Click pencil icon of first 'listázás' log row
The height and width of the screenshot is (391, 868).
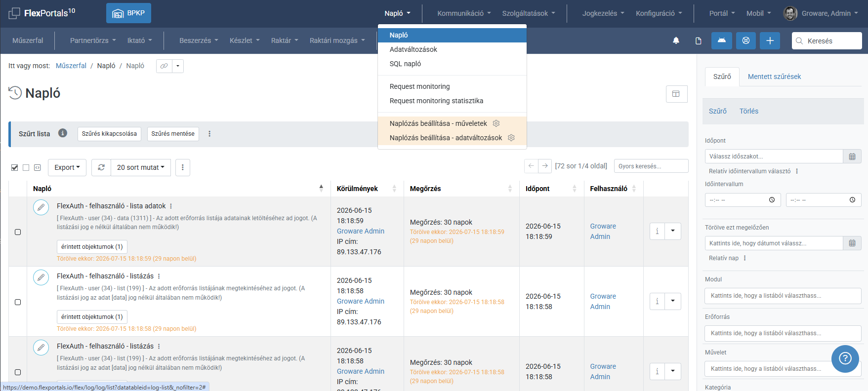pyautogui.click(x=41, y=277)
